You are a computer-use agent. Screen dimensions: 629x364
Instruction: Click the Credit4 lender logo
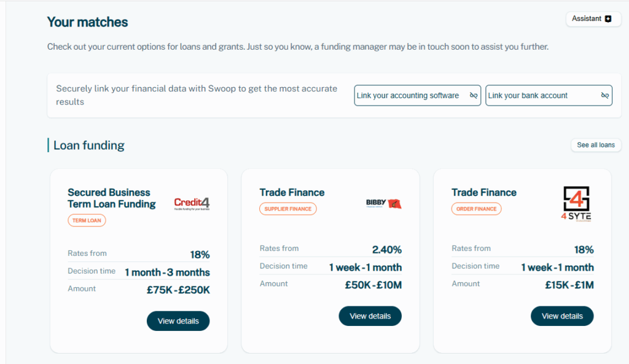pyautogui.click(x=192, y=204)
